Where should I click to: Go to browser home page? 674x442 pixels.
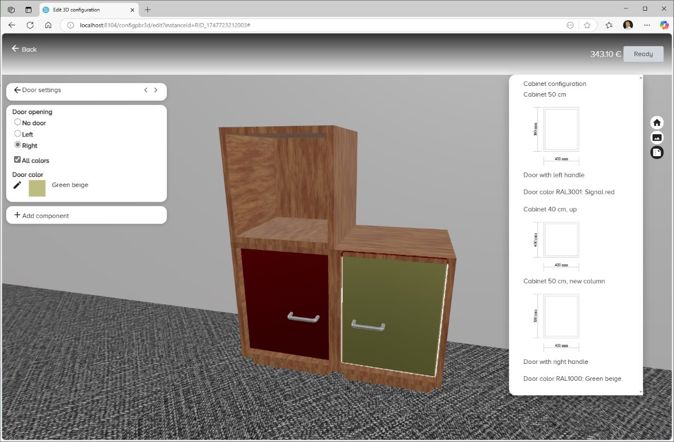click(x=48, y=24)
